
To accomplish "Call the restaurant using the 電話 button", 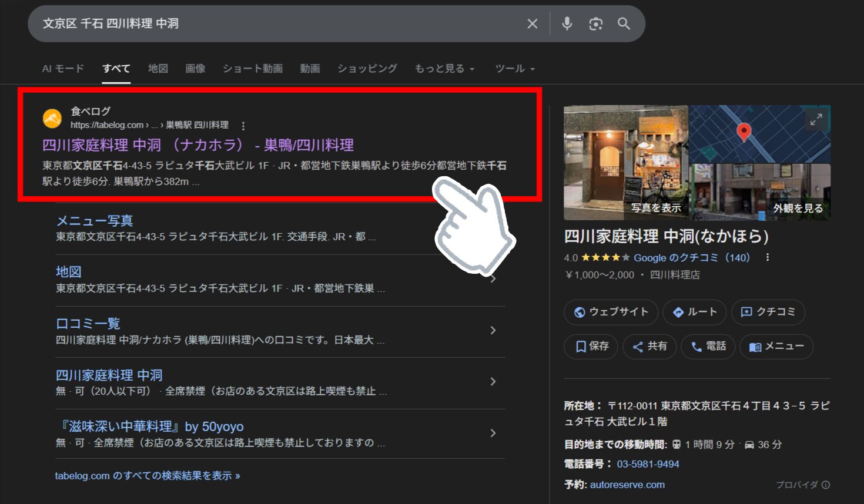I will (x=708, y=347).
